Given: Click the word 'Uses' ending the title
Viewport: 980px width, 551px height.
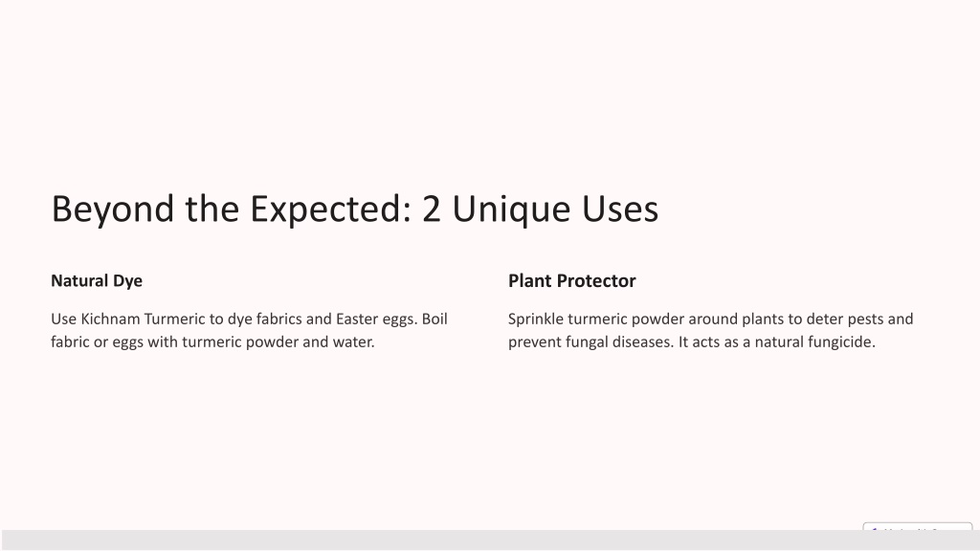Looking at the screenshot, I should (x=620, y=209).
